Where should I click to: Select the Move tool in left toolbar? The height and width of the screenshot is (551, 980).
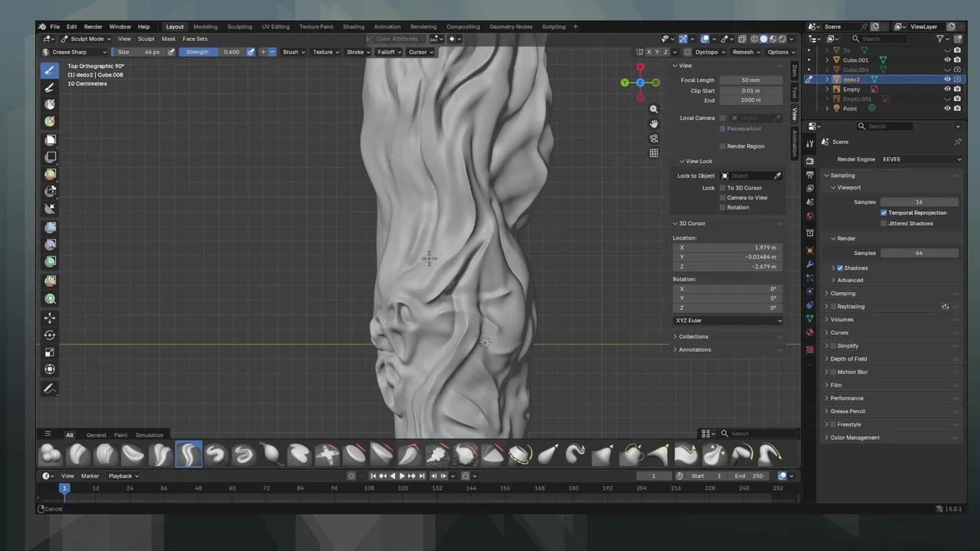(50, 318)
